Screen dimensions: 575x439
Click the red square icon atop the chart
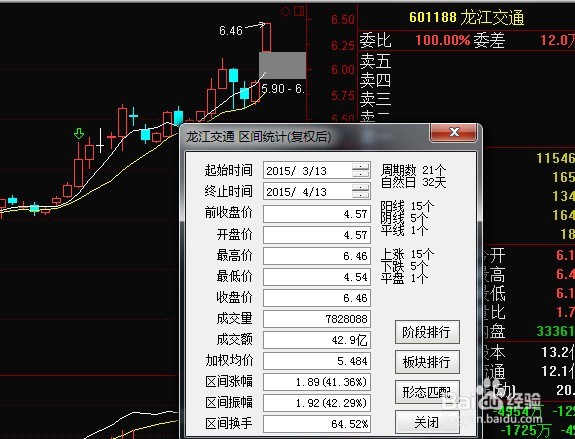299,11
